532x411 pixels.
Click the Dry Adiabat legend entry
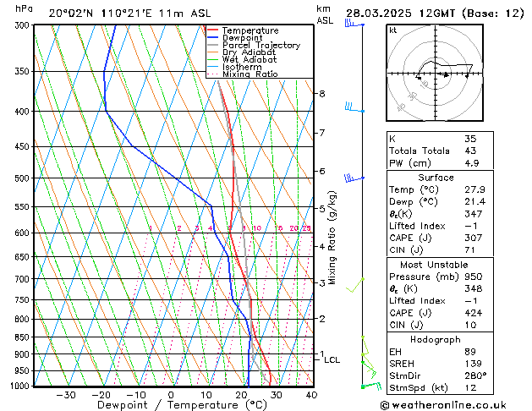coord(241,52)
